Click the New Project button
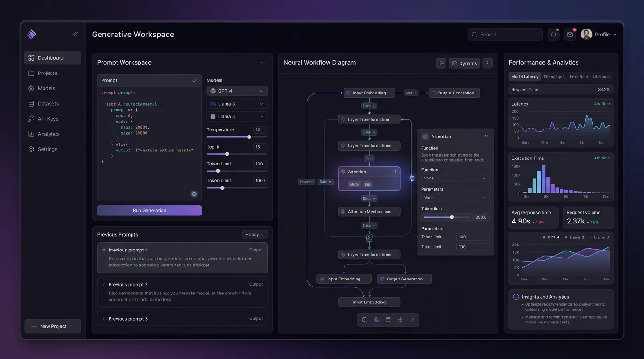This screenshot has width=644, height=359. tap(52, 326)
